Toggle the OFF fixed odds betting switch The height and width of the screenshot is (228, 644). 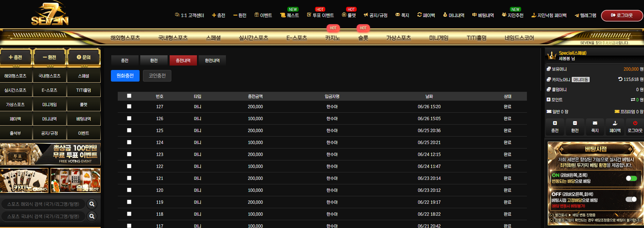[x=631, y=199]
